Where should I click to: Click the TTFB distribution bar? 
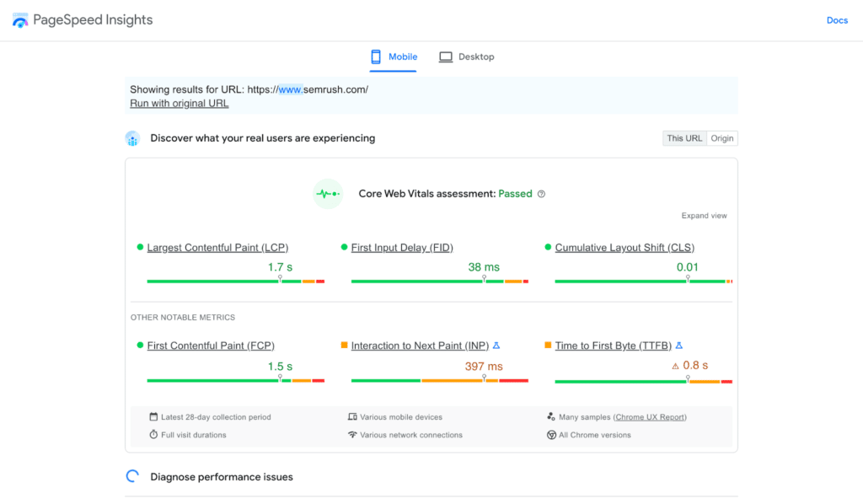pos(643,381)
